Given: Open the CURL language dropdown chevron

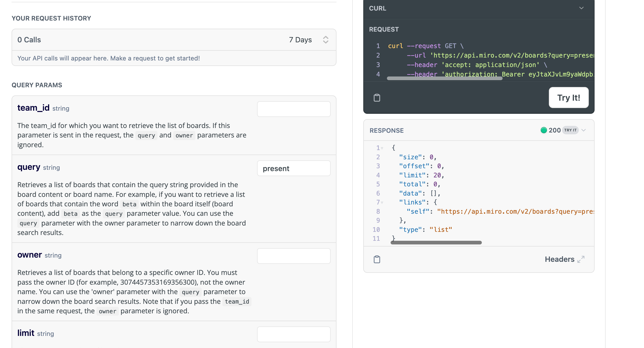Looking at the screenshot, I should click(581, 8).
